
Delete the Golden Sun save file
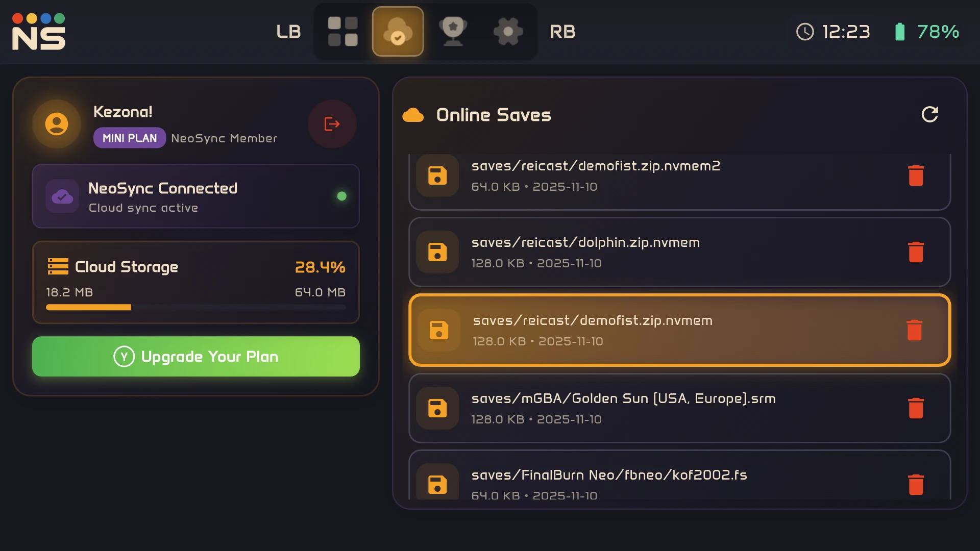(x=916, y=408)
